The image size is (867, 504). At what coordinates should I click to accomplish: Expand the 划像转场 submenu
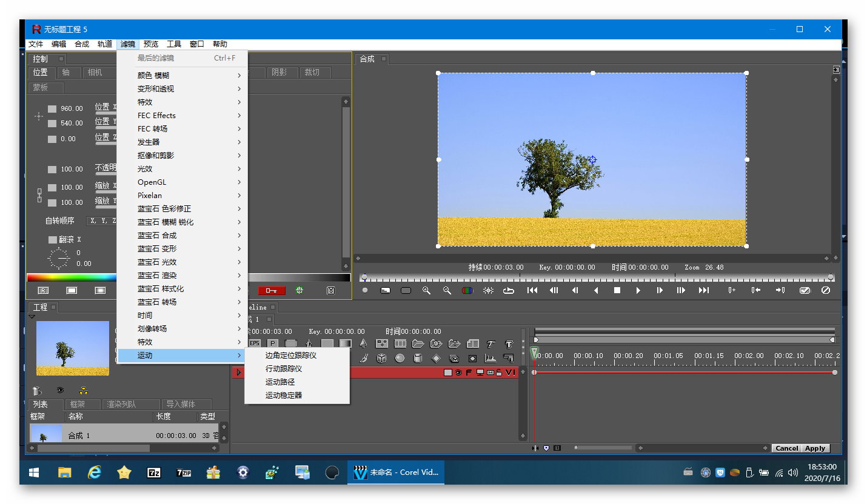coord(182,328)
